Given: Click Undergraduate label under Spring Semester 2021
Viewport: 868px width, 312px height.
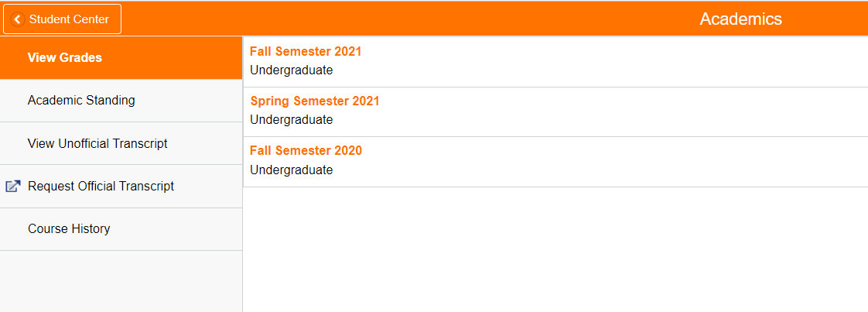Looking at the screenshot, I should pyautogui.click(x=292, y=120).
